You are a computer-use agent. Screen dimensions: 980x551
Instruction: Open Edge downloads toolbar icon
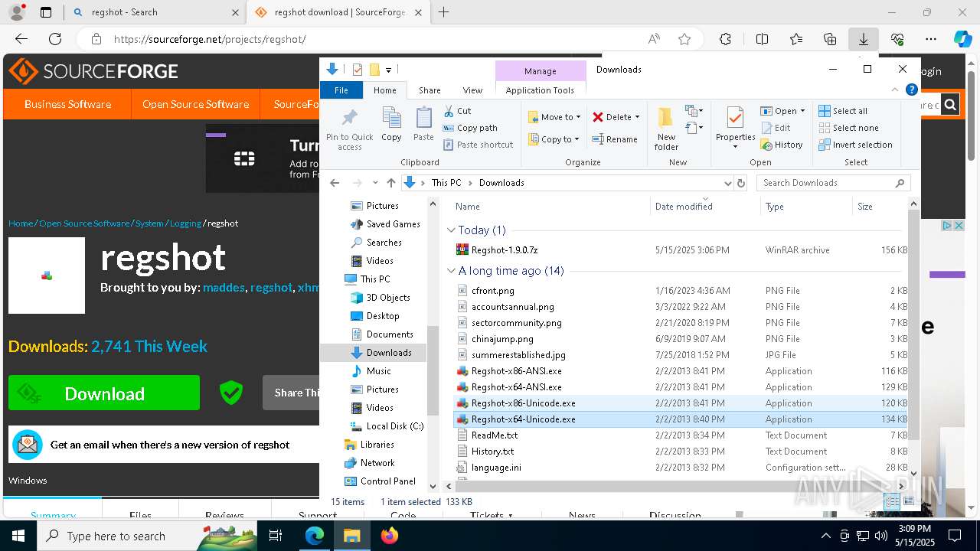pos(863,39)
